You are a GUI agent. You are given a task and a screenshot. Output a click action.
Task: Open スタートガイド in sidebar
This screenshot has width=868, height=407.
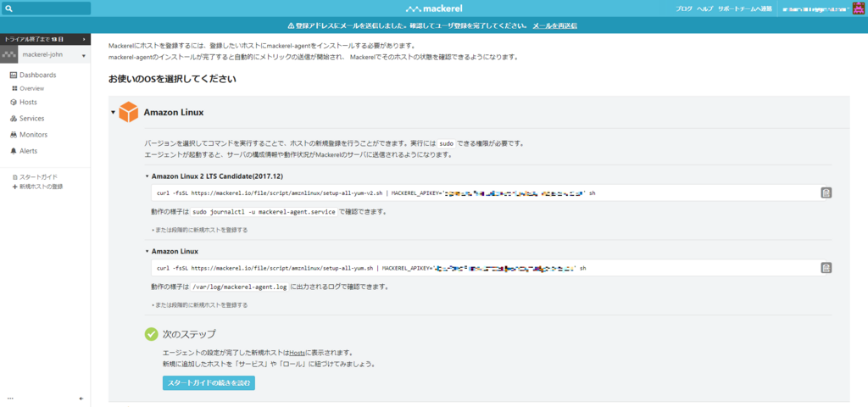(38, 177)
